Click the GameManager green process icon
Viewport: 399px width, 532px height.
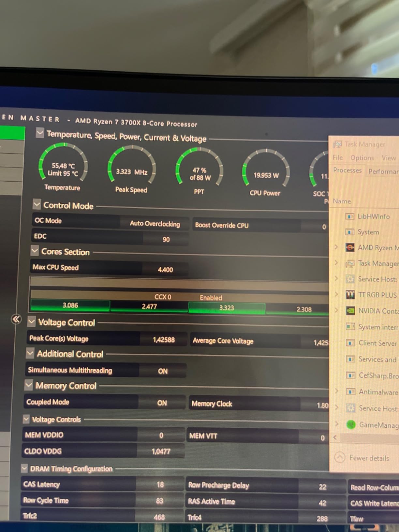coord(351,424)
